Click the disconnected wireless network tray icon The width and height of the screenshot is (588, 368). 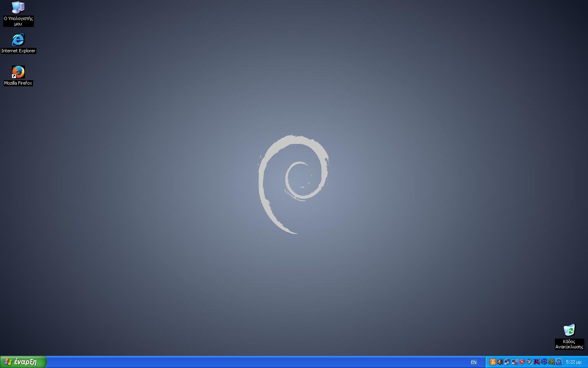[514, 362]
